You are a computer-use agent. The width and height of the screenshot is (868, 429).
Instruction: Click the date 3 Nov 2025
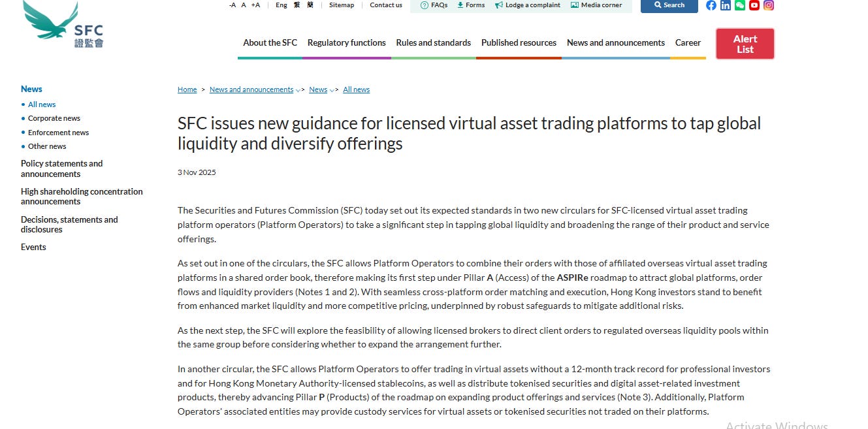(x=197, y=172)
